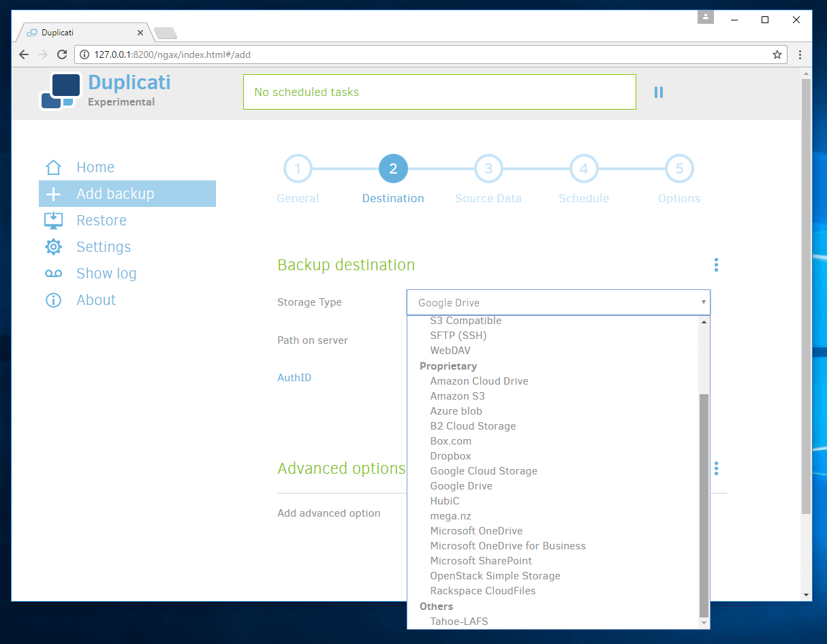Viewport: 827px width, 644px height.
Task: Select Dropbox from the storage list
Action: 450,456
